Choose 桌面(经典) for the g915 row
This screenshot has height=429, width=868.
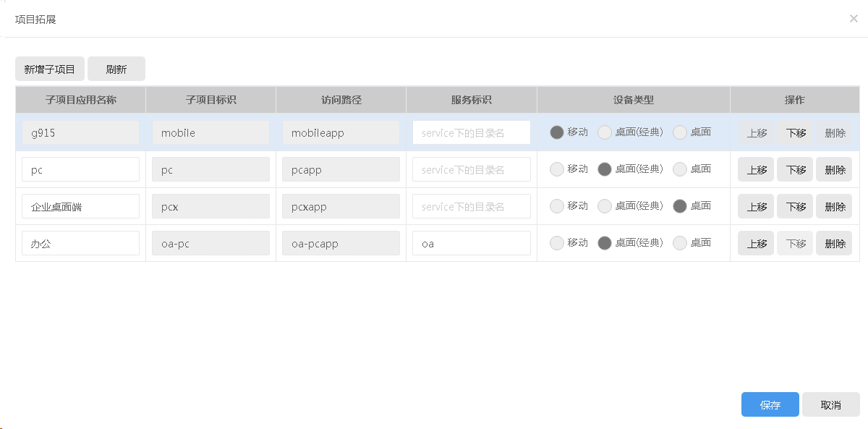point(605,132)
